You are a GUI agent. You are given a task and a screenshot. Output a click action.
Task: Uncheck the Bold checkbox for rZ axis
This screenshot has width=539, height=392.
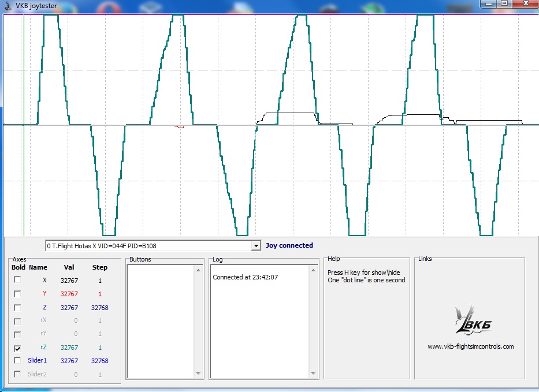tap(17, 348)
